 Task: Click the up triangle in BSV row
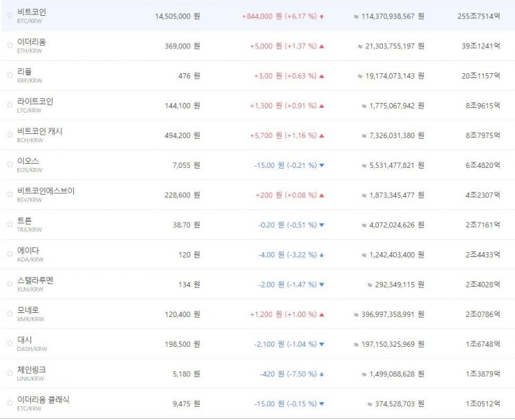pos(321,195)
